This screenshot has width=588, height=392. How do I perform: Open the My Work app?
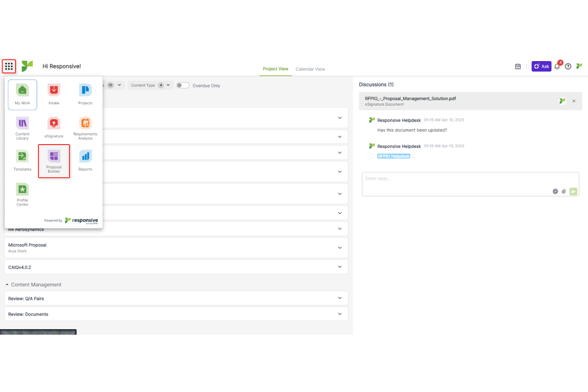(22, 95)
